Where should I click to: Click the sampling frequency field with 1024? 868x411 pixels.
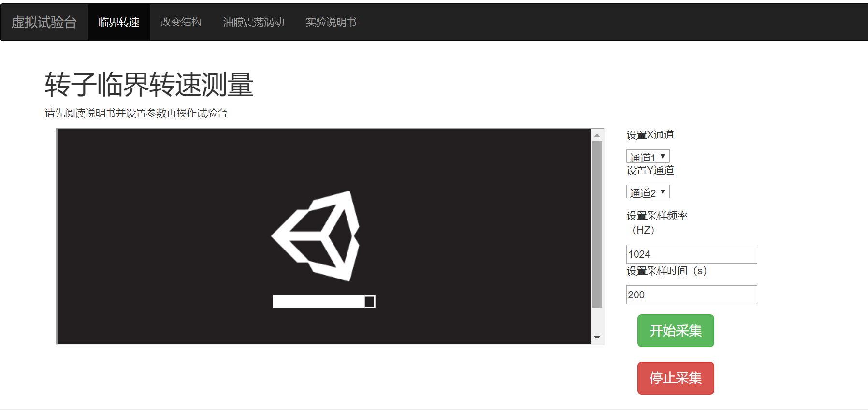click(692, 254)
